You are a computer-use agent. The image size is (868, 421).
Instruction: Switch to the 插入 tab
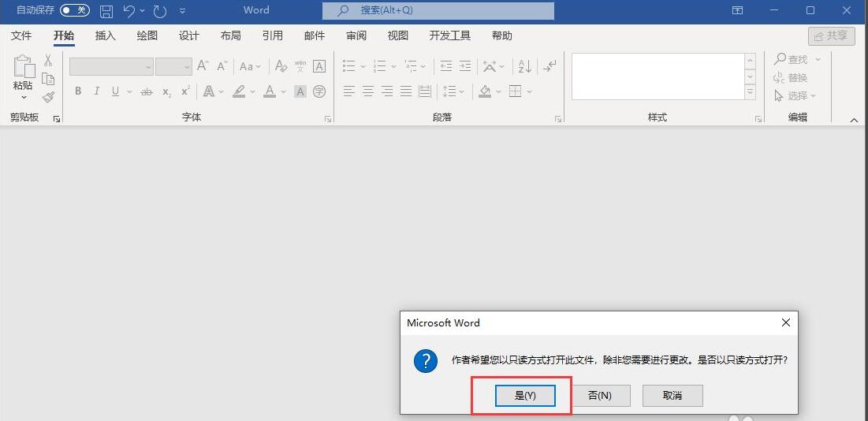pos(105,36)
